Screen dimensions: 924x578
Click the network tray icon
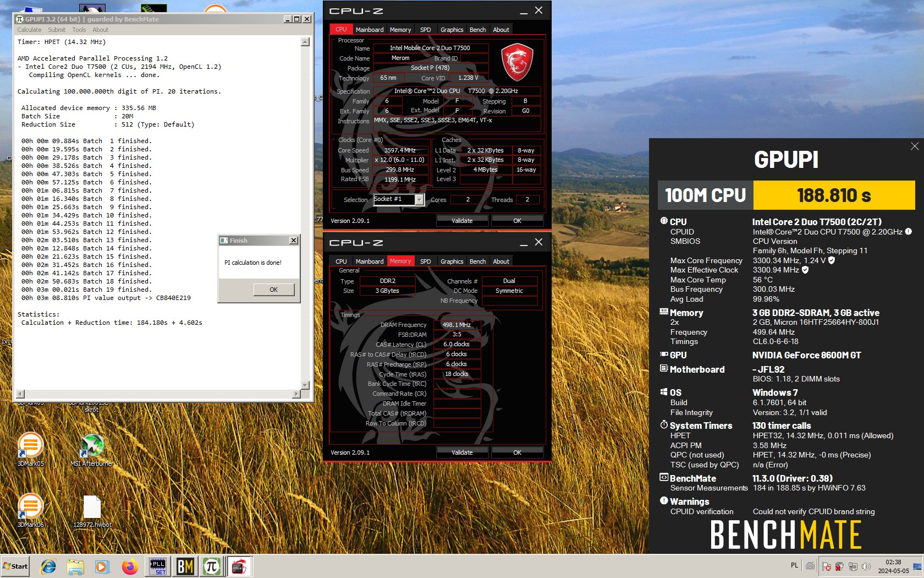853,566
